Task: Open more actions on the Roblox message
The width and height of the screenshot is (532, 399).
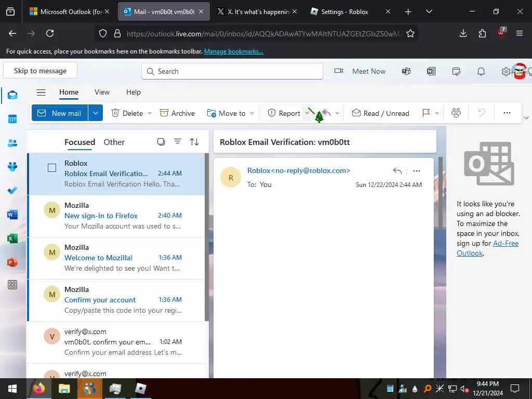Action: [417, 170]
